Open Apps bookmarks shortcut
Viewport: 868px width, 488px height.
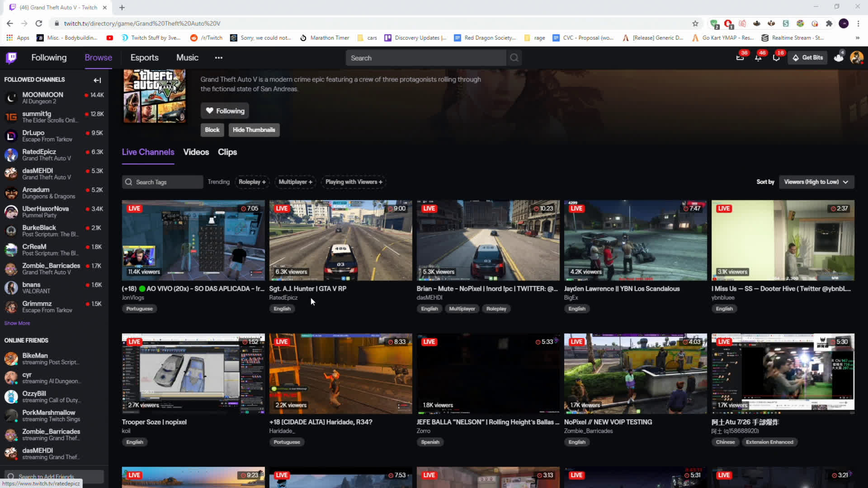coord(18,38)
